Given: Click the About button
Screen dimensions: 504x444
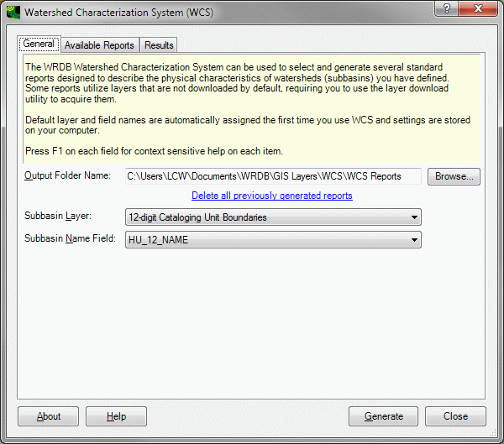Looking at the screenshot, I should coord(49,416).
